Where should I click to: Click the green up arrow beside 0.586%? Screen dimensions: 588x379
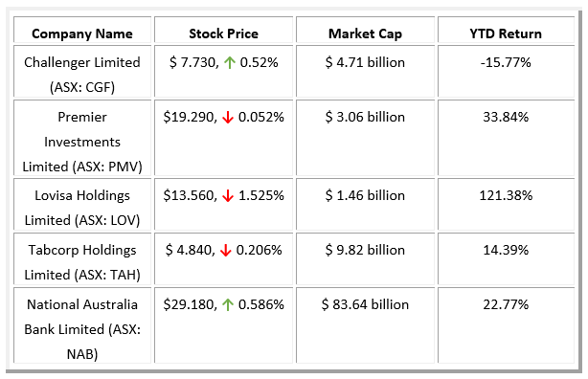228,304
